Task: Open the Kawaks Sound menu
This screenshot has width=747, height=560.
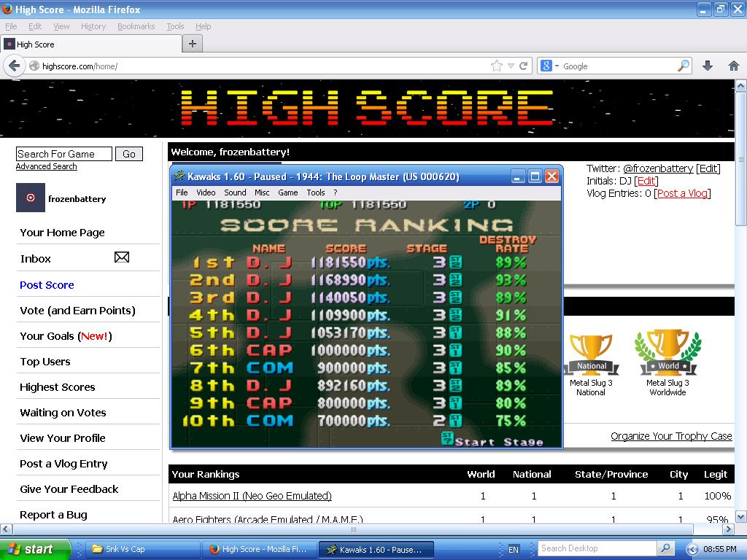Action: point(235,192)
